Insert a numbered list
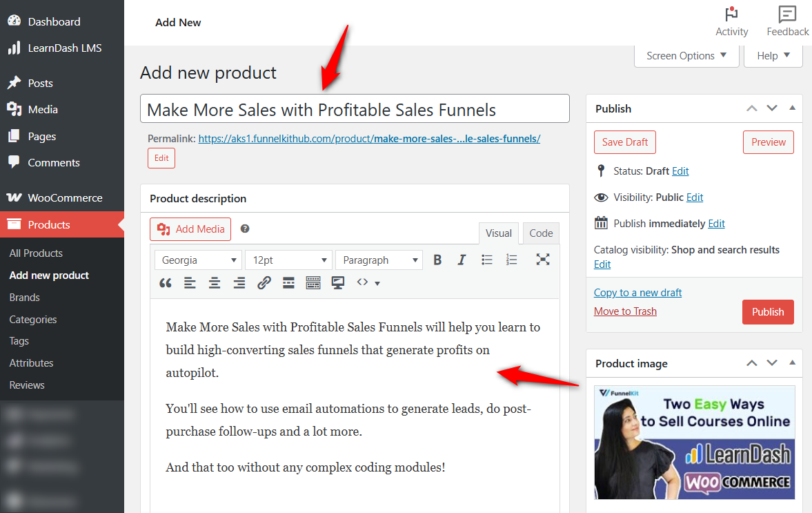The height and width of the screenshot is (513, 812). point(511,260)
